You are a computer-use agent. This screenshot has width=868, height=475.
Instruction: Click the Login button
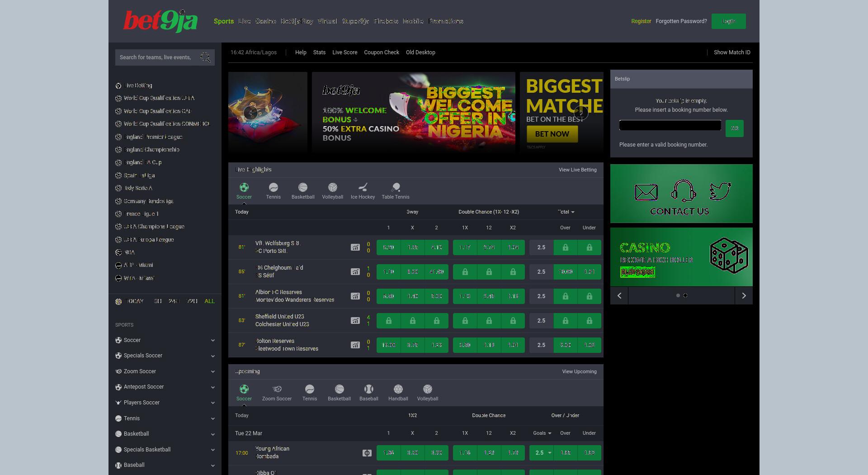pyautogui.click(x=729, y=21)
